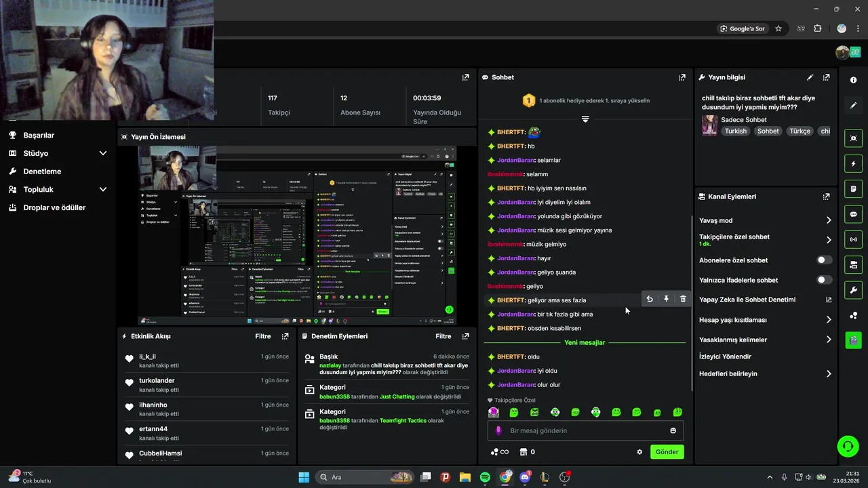
Task: Open Denetleme in left menu
Action: coord(42,171)
